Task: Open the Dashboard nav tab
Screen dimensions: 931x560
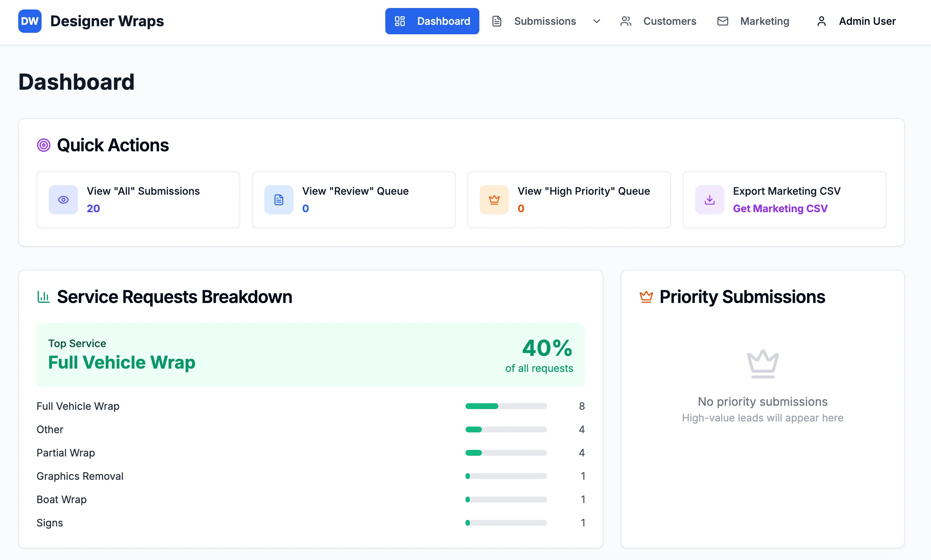Action: point(432,21)
